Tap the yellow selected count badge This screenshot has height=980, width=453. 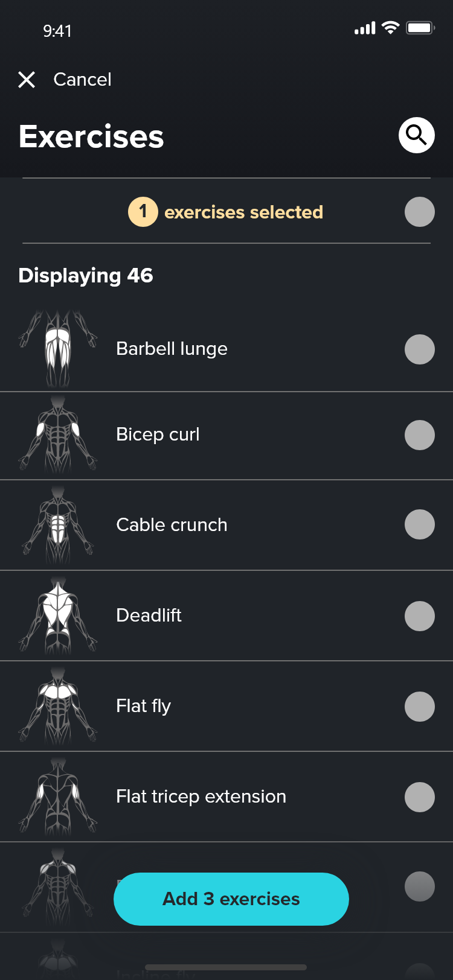click(143, 212)
